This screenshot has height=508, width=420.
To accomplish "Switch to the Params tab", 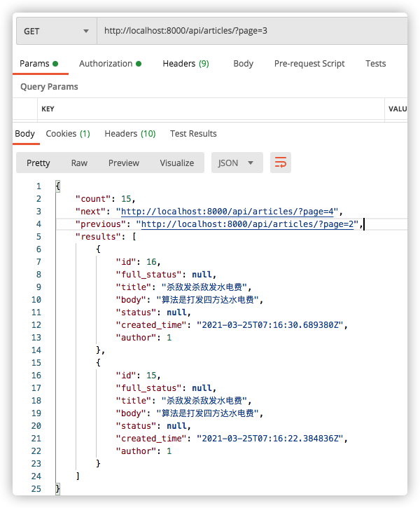I will 39,63.
